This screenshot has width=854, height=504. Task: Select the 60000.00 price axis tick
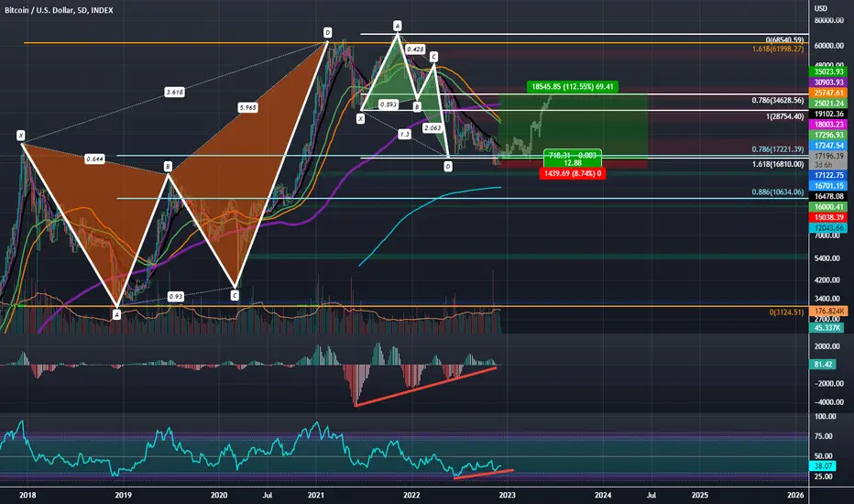[x=828, y=46]
